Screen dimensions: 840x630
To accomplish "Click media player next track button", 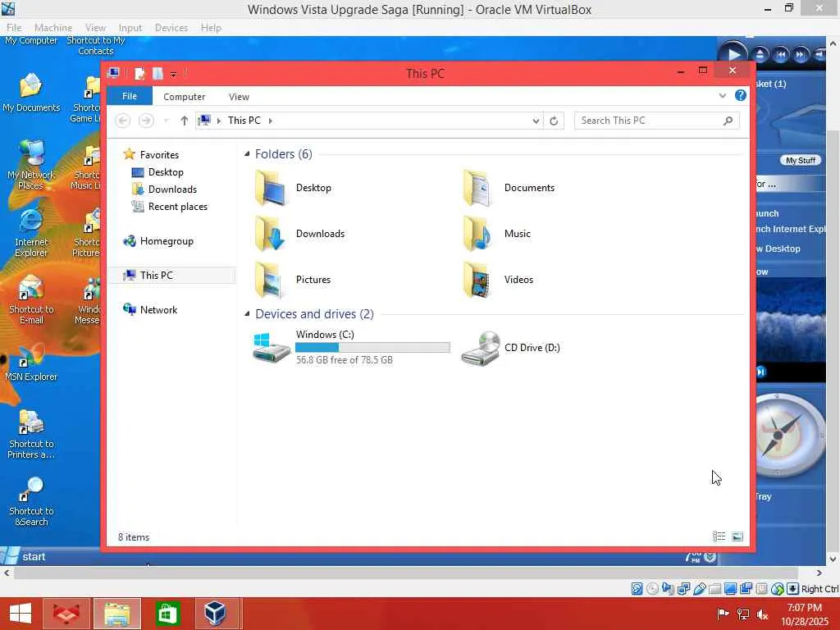I will click(x=801, y=54).
